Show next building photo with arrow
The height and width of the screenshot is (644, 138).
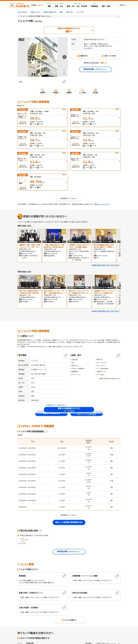[x=64, y=57]
